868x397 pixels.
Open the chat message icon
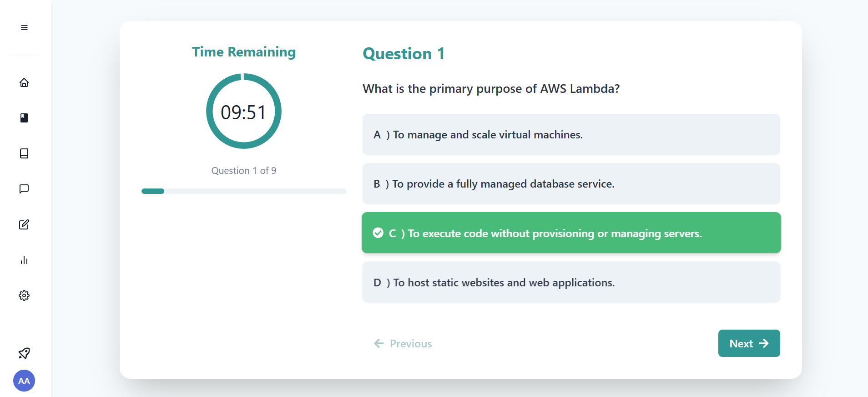coord(24,189)
